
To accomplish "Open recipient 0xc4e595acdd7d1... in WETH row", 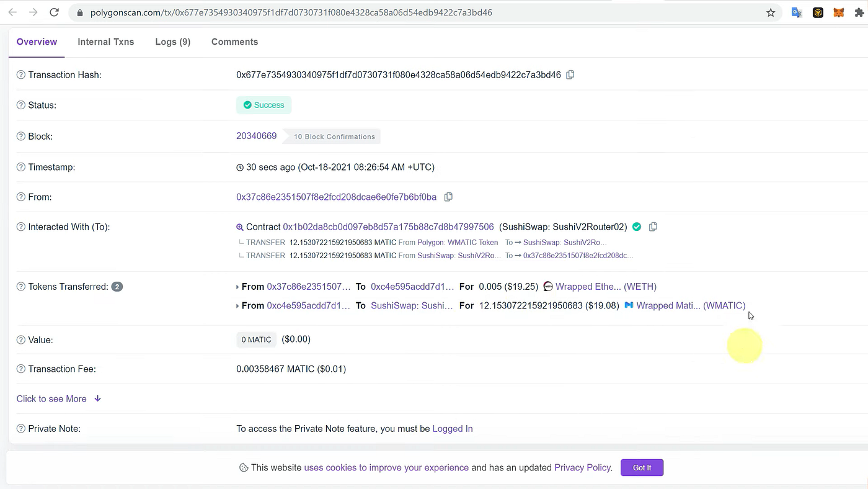I will pyautogui.click(x=412, y=287).
